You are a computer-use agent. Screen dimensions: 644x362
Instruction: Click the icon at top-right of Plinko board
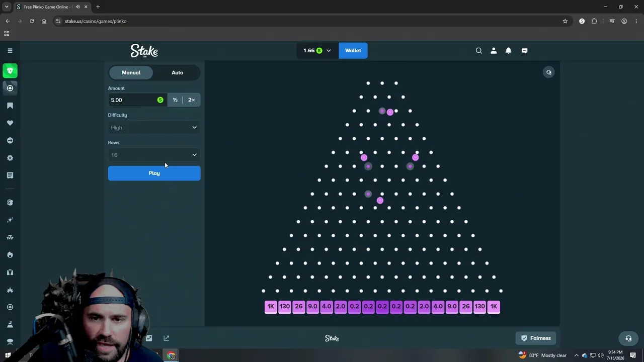point(549,72)
